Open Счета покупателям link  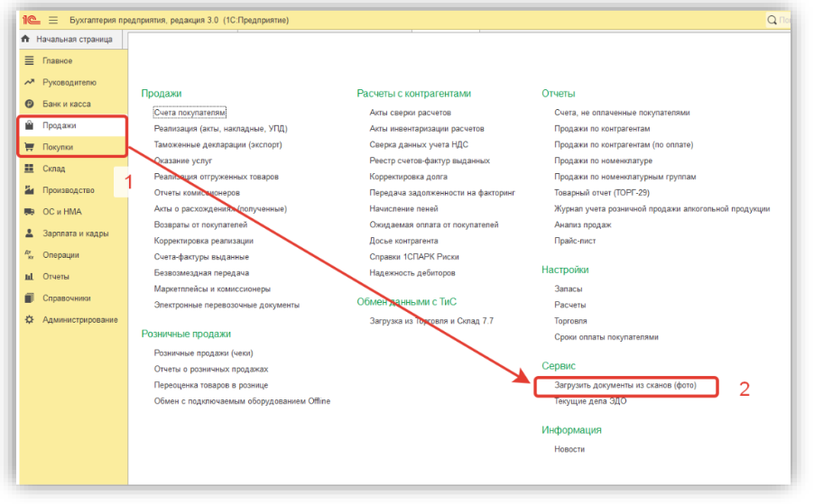click(190, 113)
